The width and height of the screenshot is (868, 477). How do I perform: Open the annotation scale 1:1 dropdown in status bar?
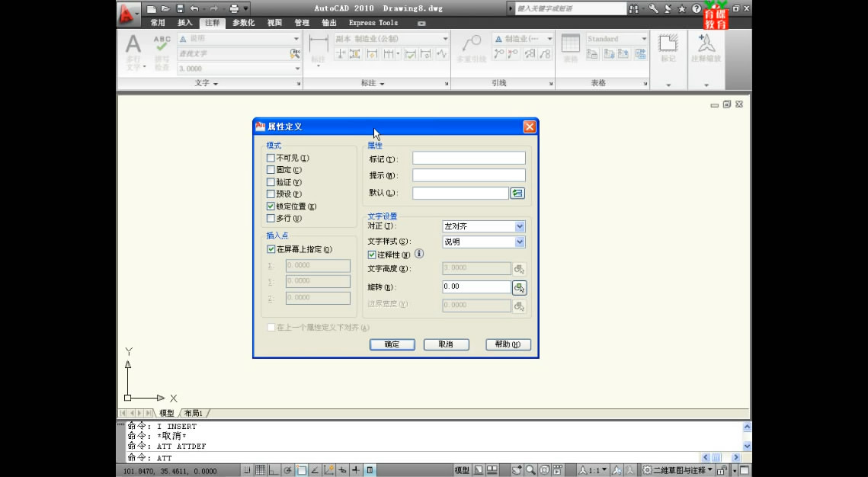[x=593, y=470]
